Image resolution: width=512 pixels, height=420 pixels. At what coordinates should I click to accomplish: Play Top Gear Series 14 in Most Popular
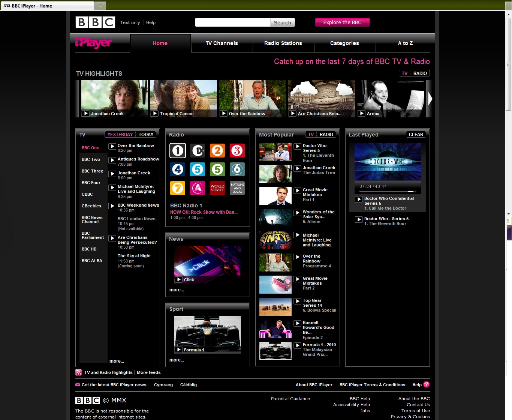[297, 301]
